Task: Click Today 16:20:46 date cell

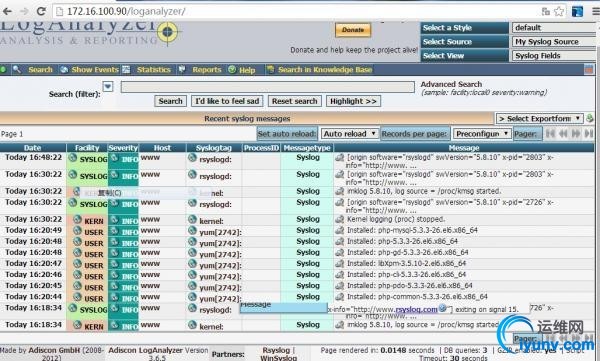Action: [x=33, y=274]
